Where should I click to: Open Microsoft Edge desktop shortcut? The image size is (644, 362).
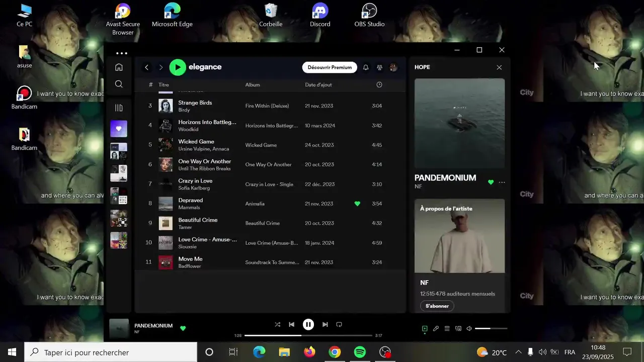(x=172, y=15)
